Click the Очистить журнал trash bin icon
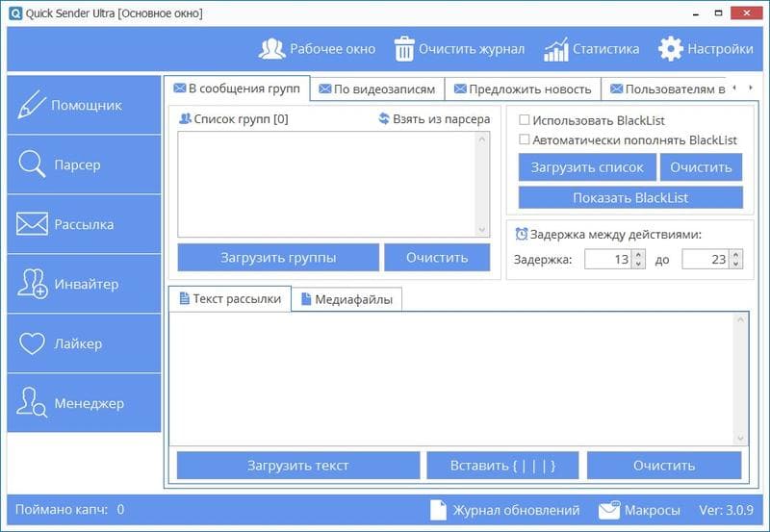Viewport: 770px width, 532px height. (x=404, y=49)
